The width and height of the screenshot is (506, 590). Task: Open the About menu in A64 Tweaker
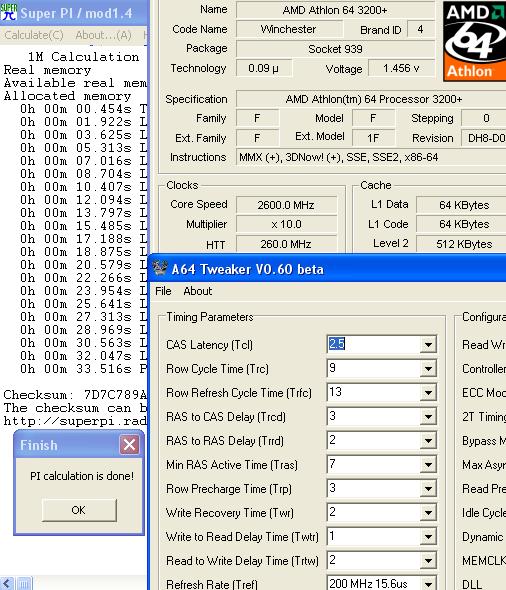coord(198,291)
